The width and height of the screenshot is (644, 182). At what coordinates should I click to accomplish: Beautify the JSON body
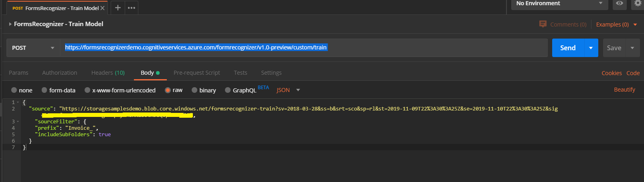[624, 90]
